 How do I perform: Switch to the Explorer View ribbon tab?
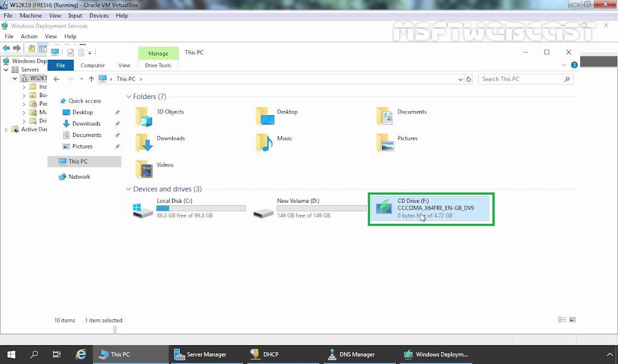(x=124, y=65)
